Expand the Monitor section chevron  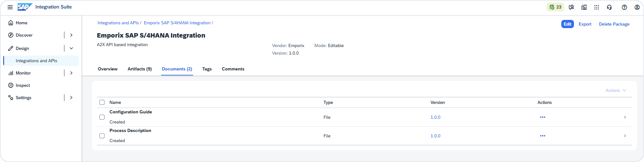coord(71,73)
